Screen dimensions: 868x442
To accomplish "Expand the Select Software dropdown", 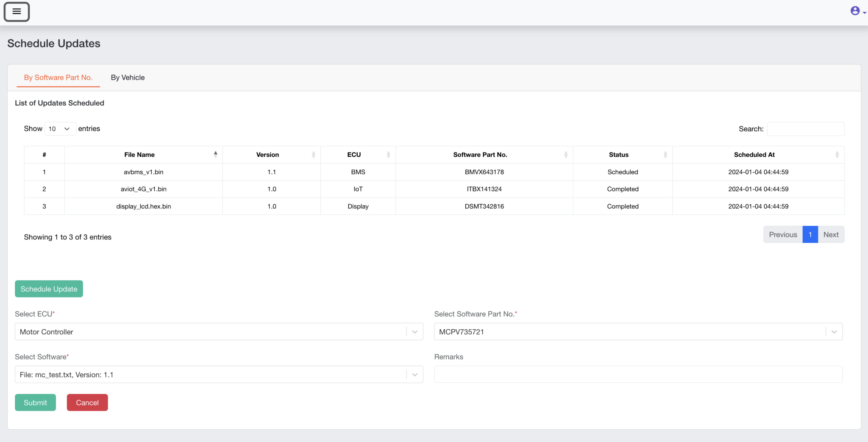I will click(415, 375).
